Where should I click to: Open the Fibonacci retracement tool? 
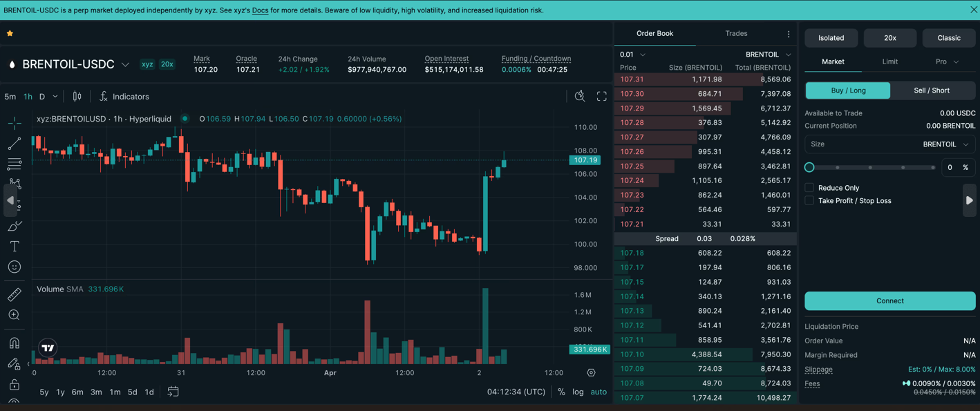point(15,164)
